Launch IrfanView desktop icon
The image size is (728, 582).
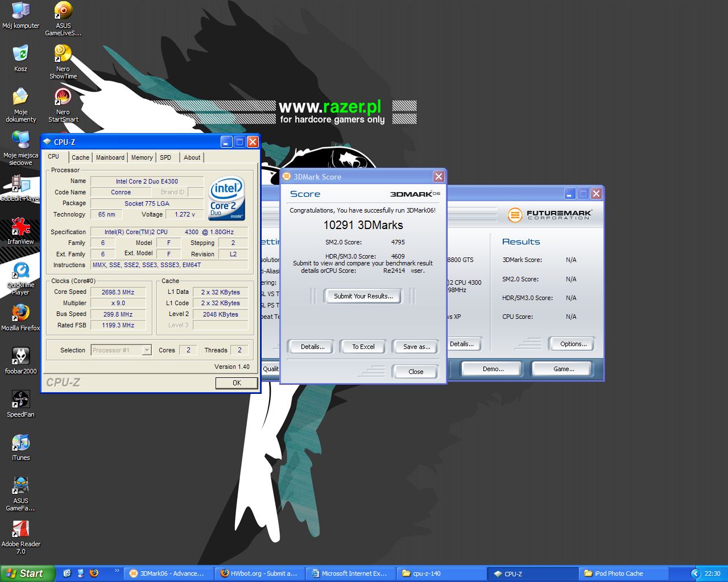(x=20, y=232)
